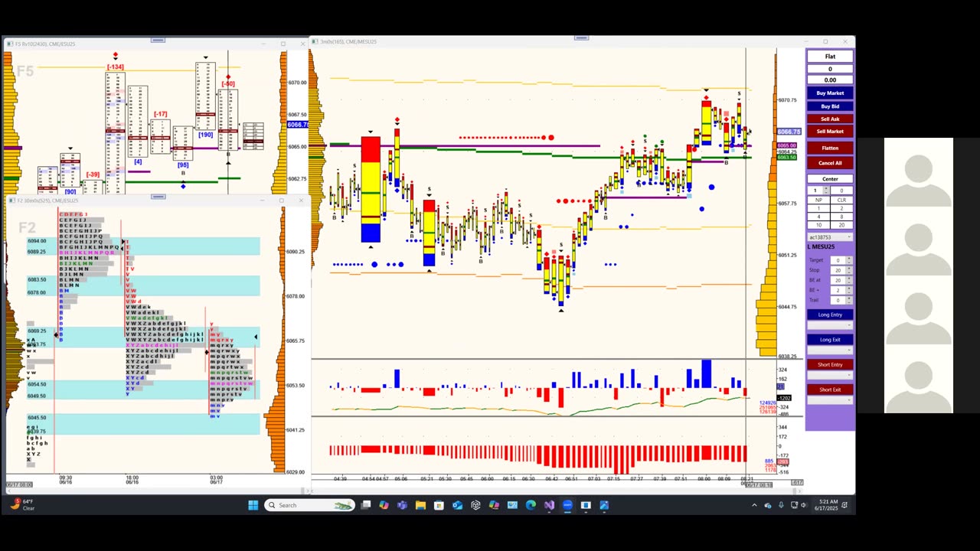Select the NP quantity preset
Screen dimensions: 980x551
(x=818, y=200)
